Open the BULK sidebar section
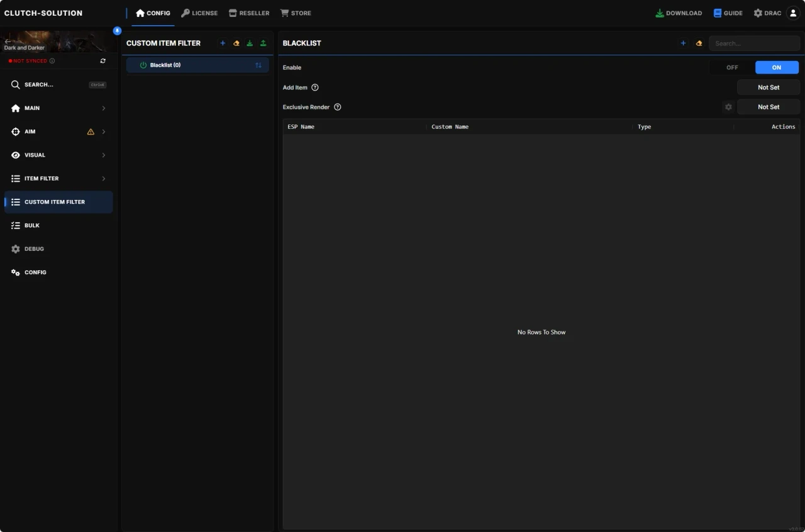The width and height of the screenshot is (805, 532). [58, 226]
